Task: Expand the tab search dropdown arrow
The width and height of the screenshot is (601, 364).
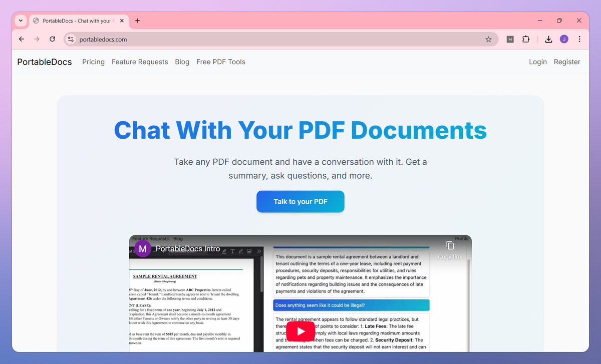Action: point(21,21)
